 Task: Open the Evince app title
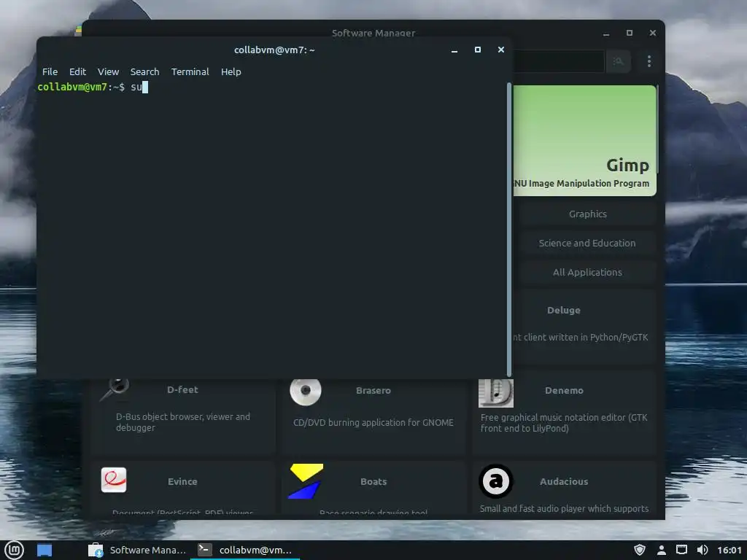(x=182, y=481)
